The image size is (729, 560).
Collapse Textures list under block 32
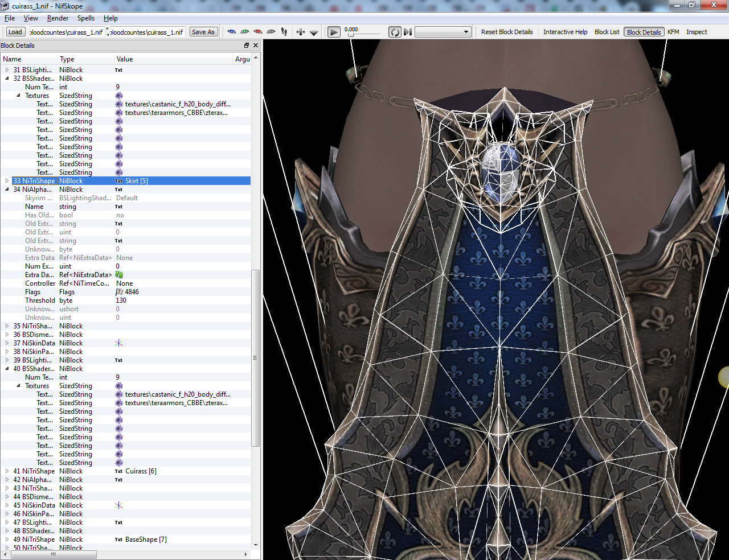(x=18, y=96)
